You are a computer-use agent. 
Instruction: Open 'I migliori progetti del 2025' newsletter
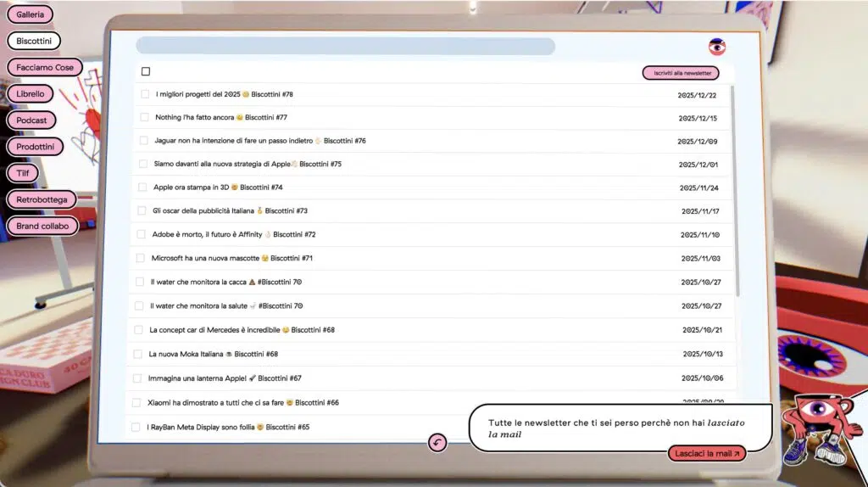[x=224, y=94]
